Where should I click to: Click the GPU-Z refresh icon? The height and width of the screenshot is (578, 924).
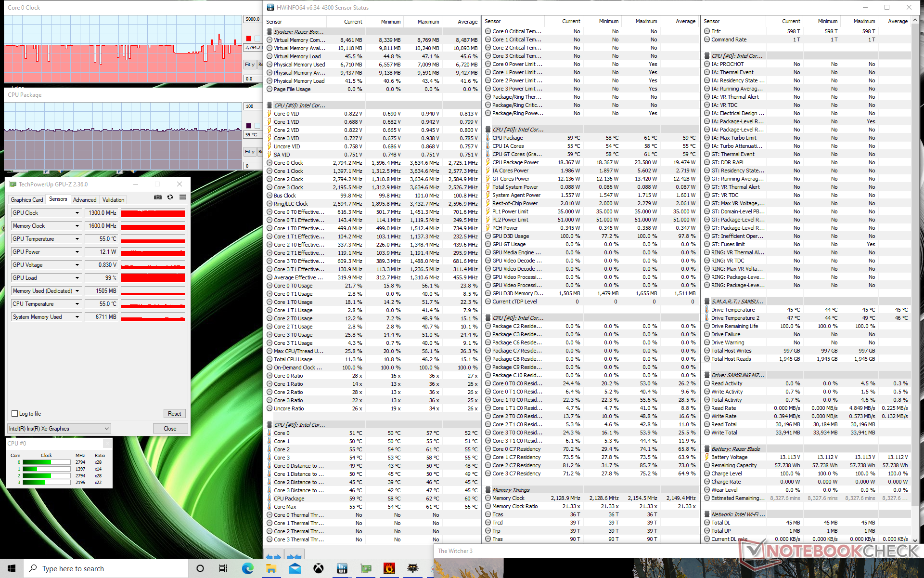[x=170, y=197]
